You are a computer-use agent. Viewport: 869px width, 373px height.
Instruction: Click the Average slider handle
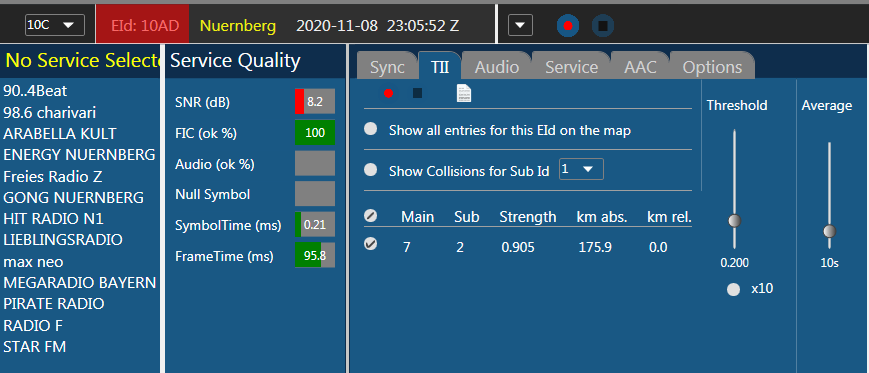point(829,231)
